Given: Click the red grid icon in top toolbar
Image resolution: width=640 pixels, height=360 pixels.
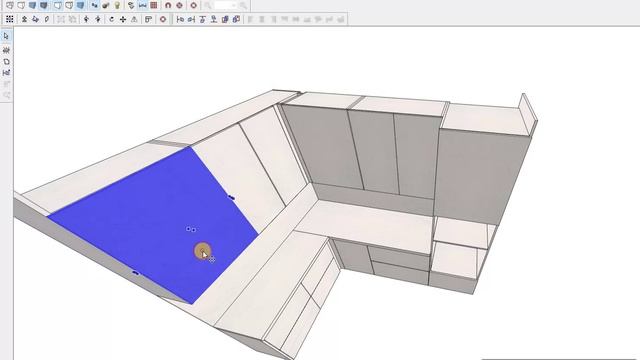Looking at the screenshot, I should pos(154,5).
